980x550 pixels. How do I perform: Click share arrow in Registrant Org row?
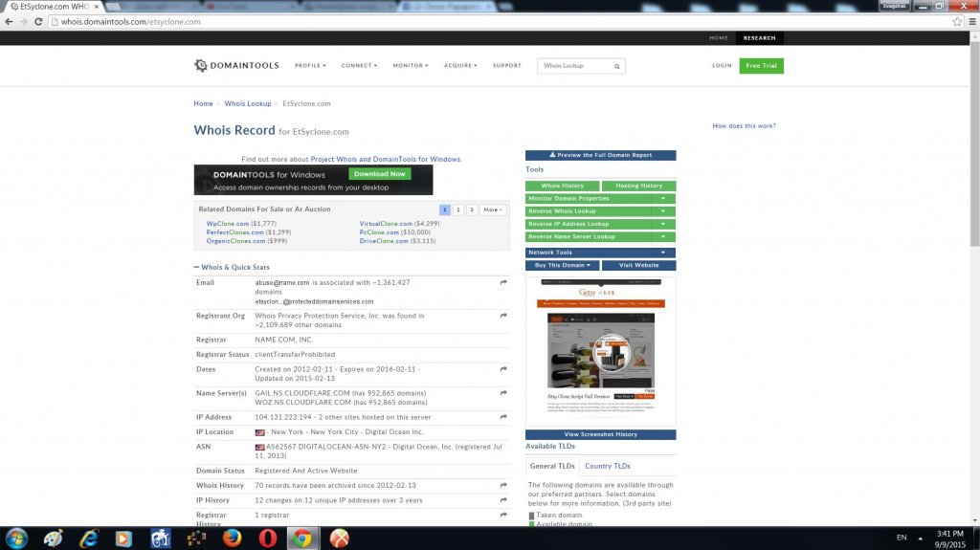503,316
